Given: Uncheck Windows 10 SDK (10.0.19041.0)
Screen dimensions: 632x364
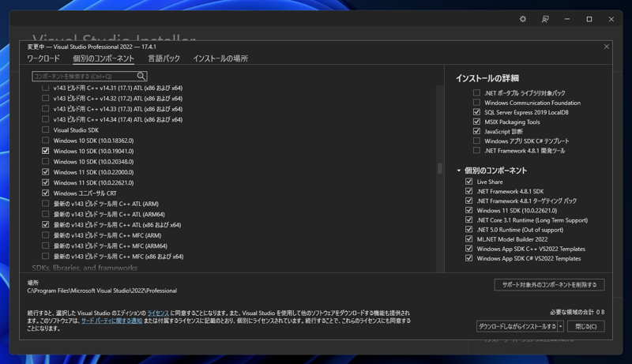Looking at the screenshot, I should (45, 151).
